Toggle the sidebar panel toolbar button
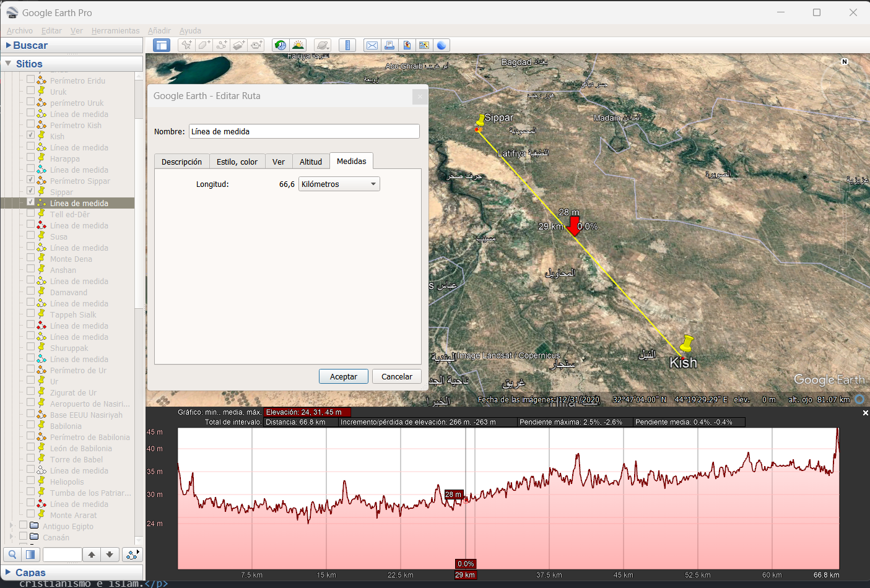The height and width of the screenshot is (588, 870). click(162, 45)
